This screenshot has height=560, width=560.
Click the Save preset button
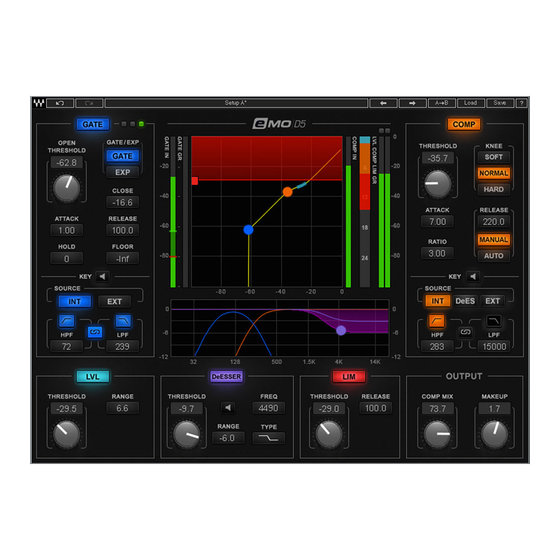tap(500, 103)
